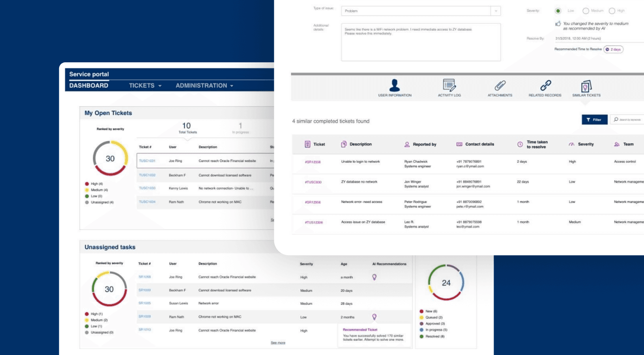
Task: Click the red High (4) legend swatch
Action: 87,184
